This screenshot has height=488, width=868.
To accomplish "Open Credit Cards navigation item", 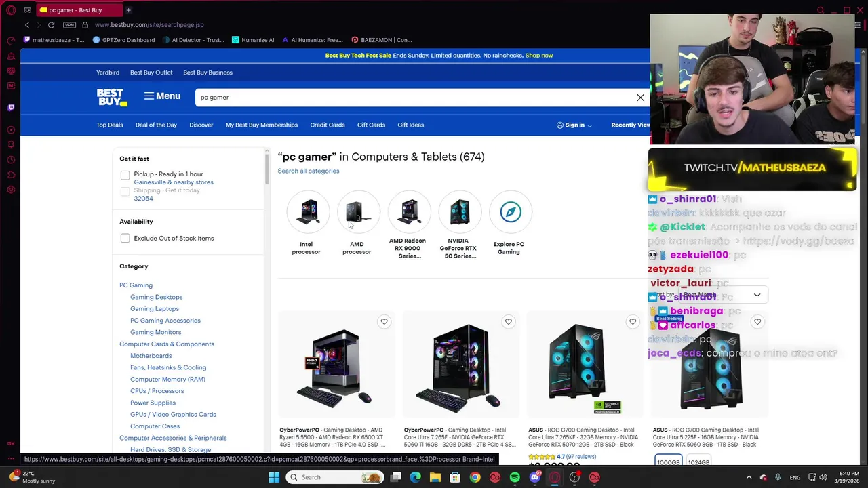I will [328, 125].
